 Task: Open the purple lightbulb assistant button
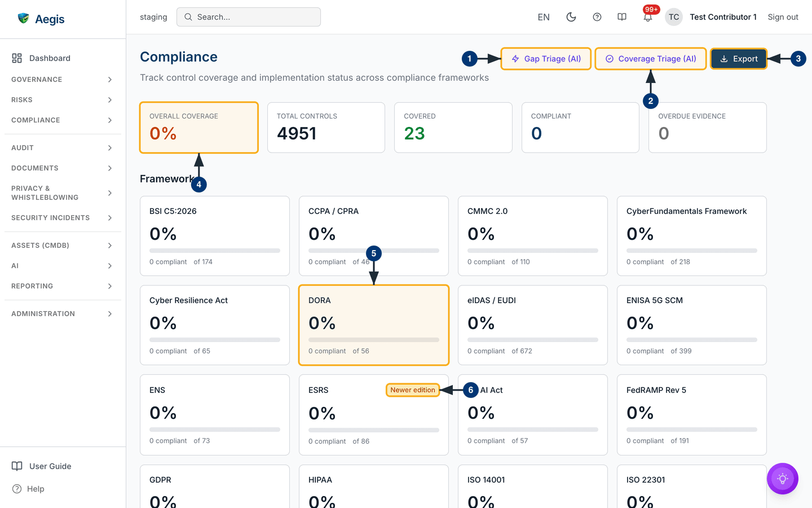783,479
